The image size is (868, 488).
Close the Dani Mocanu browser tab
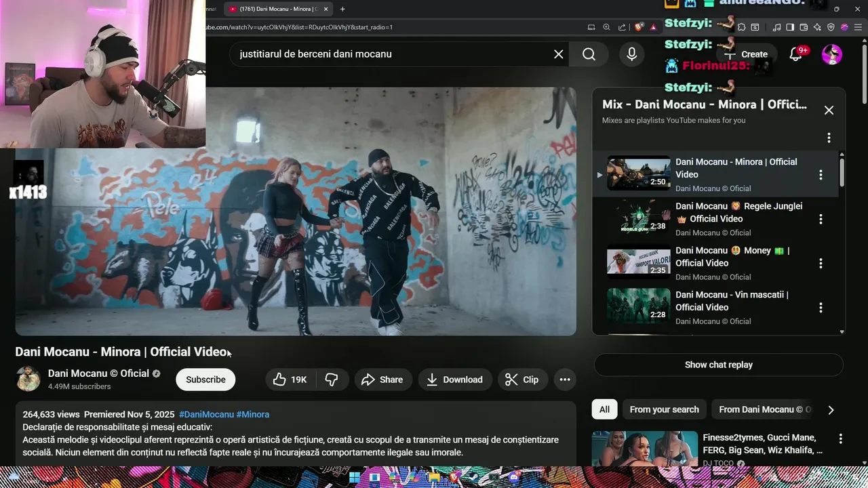[x=326, y=9]
